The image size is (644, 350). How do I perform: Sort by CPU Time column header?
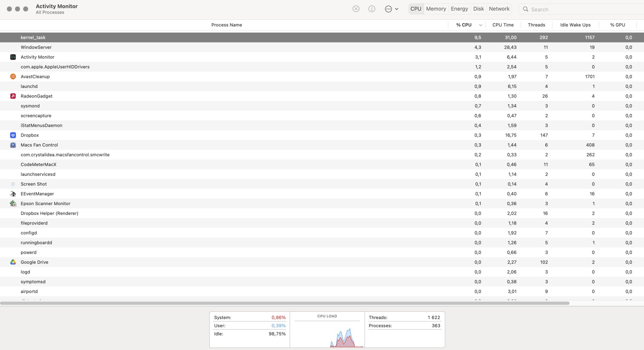[503, 25]
